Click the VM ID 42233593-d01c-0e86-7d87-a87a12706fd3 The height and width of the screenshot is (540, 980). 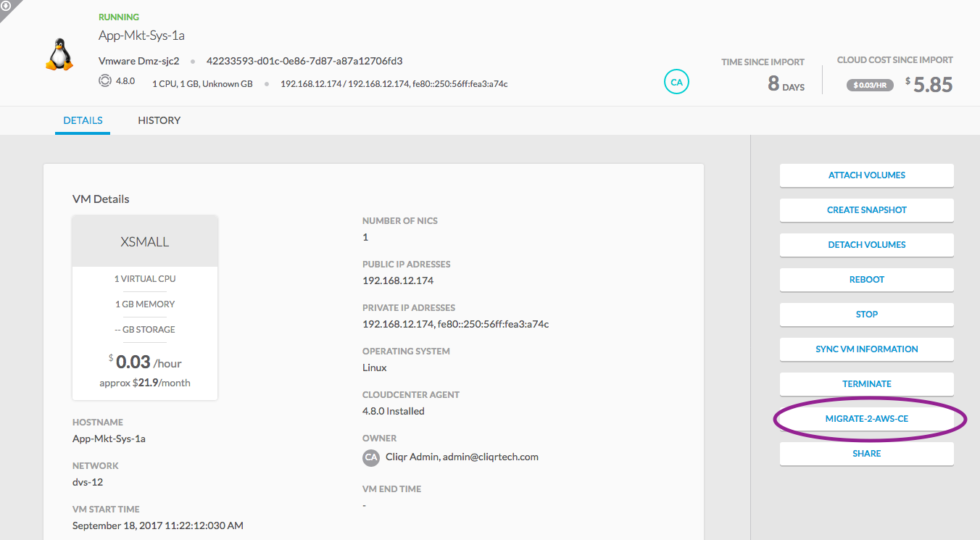(x=304, y=61)
